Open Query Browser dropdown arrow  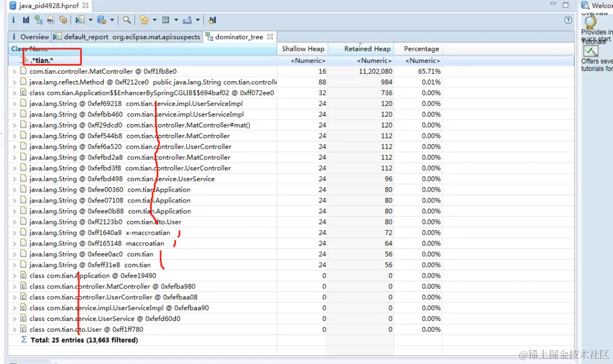tap(112, 20)
